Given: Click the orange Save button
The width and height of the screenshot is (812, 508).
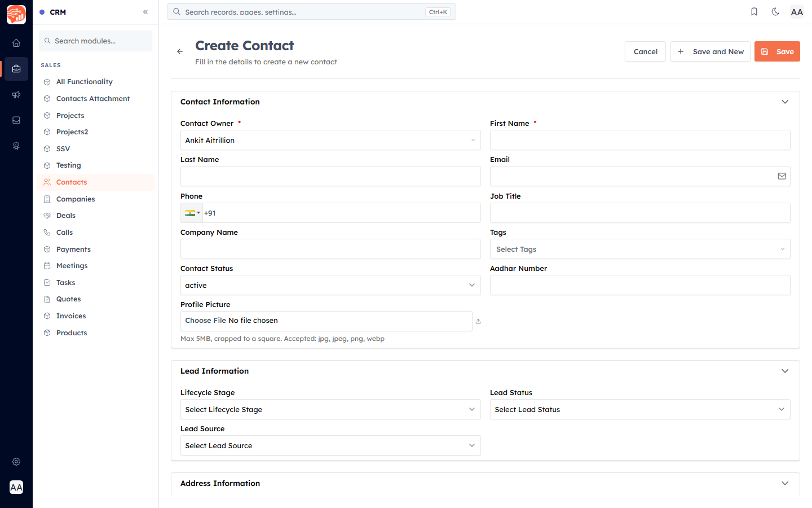Looking at the screenshot, I should point(777,51).
